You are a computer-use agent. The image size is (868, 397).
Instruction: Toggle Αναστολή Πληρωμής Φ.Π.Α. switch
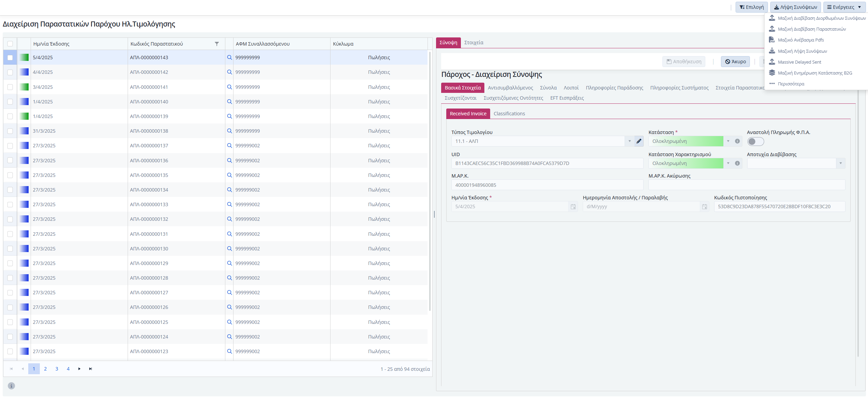(755, 142)
